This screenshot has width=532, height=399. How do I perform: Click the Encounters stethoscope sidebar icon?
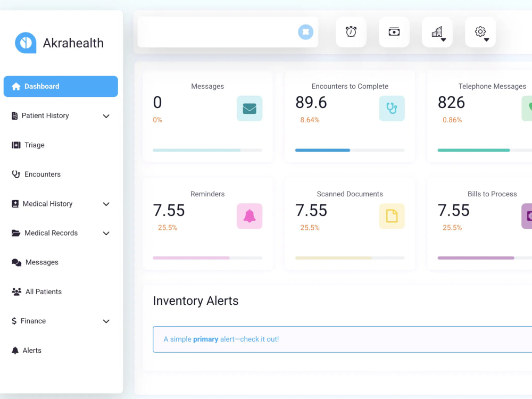(x=16, y=174)
